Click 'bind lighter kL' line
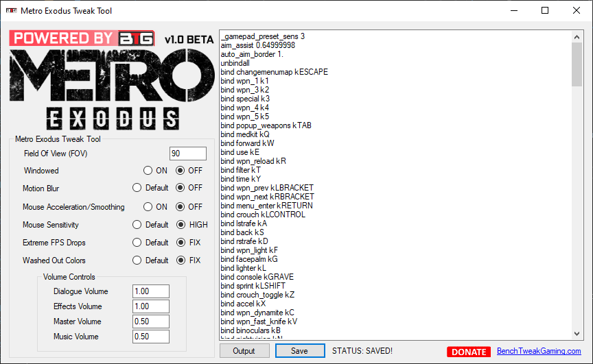This screenshot has width=593, height=364. coord(243,268)
